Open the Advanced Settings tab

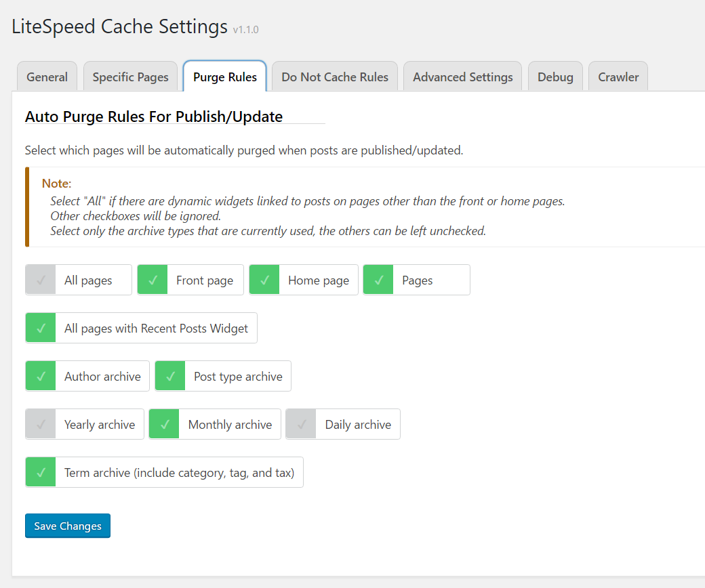462,77
